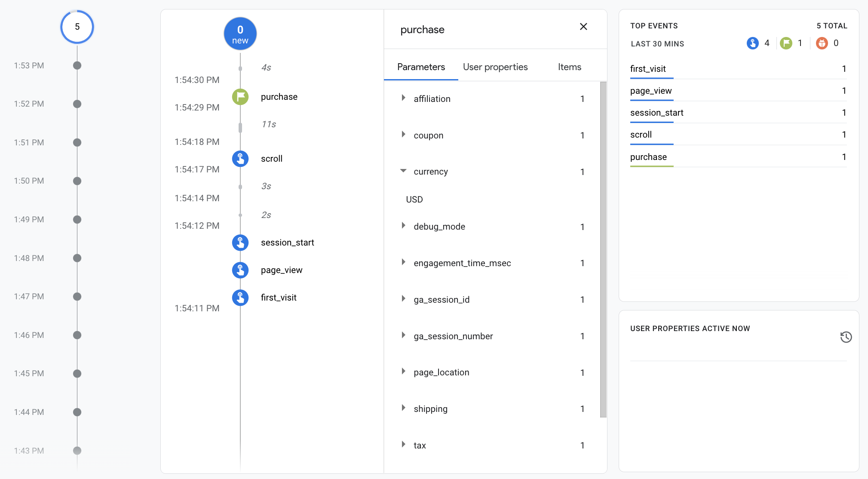
Task: Click the first_visit blue person icon
Action: (241, 297)
